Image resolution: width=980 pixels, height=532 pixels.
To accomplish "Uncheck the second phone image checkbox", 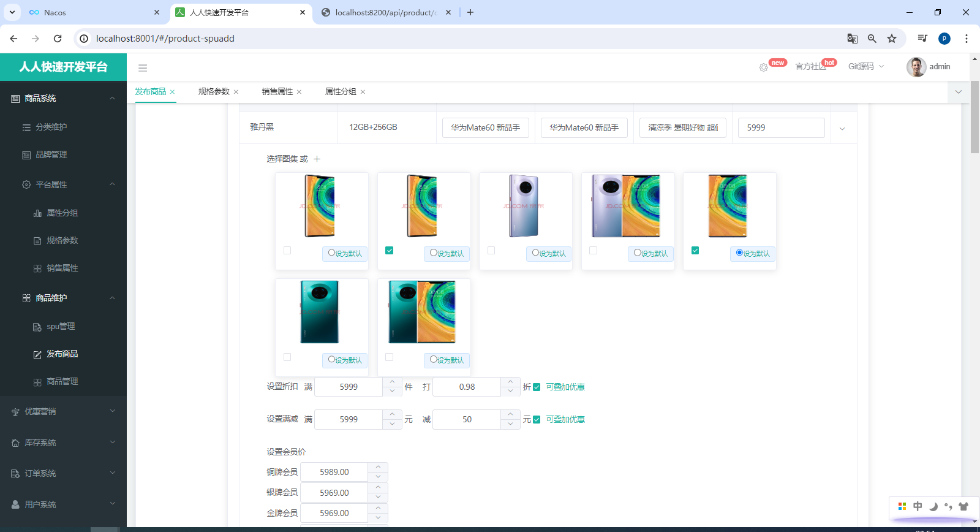I will coord(389,251).
